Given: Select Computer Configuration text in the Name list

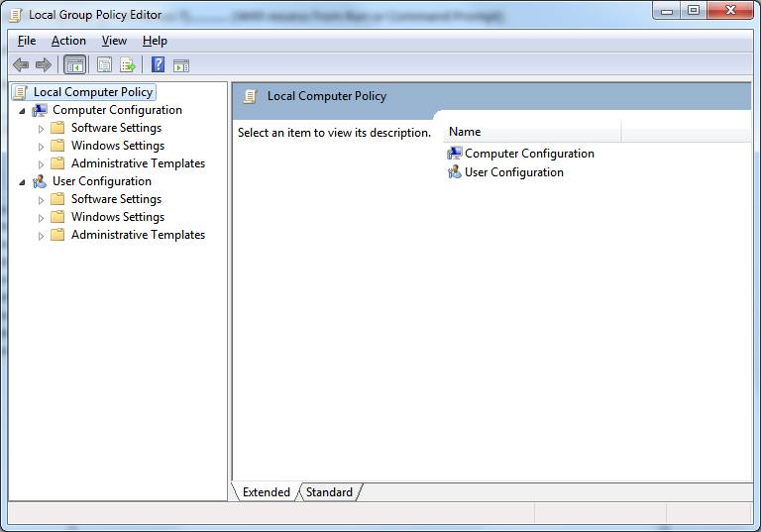Looking at the screenshot, I should pos(529,154).
